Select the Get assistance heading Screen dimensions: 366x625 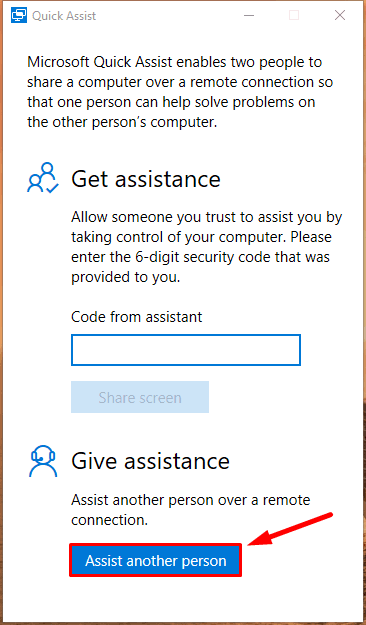[x=146, y=179]
